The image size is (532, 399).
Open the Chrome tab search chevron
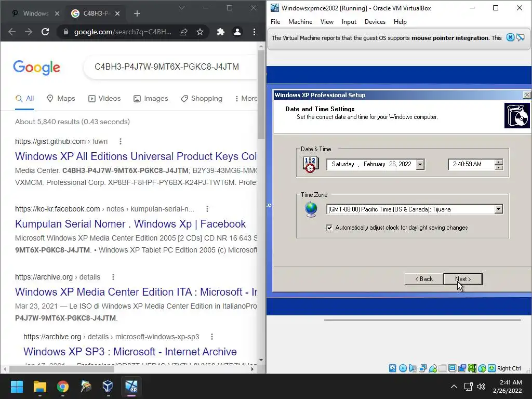pyautogui.click(x=182, y=8)
